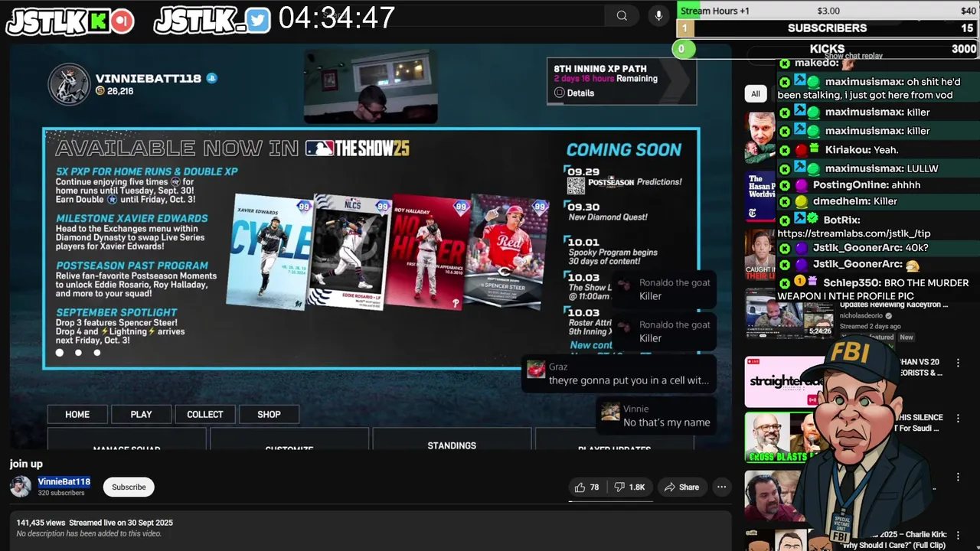Select the All filter chip

(756, 93)
